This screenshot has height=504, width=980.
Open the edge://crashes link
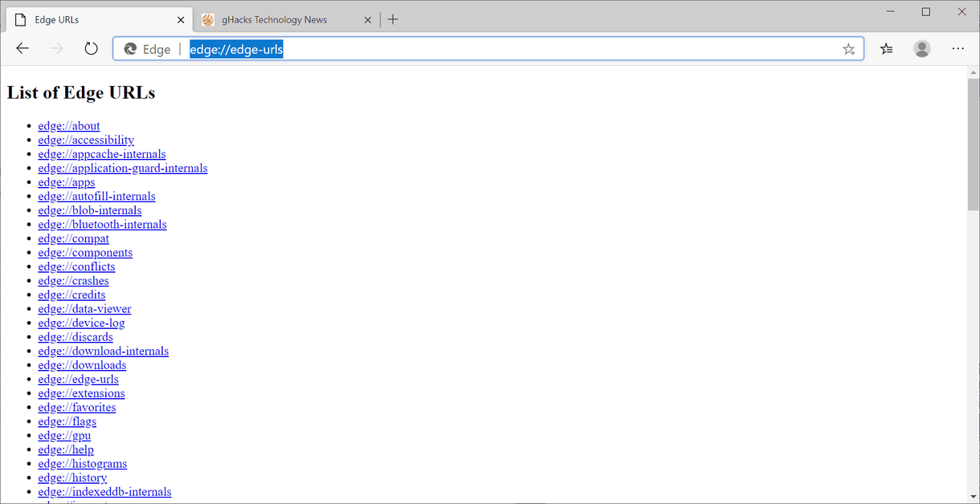click(73, 280)
